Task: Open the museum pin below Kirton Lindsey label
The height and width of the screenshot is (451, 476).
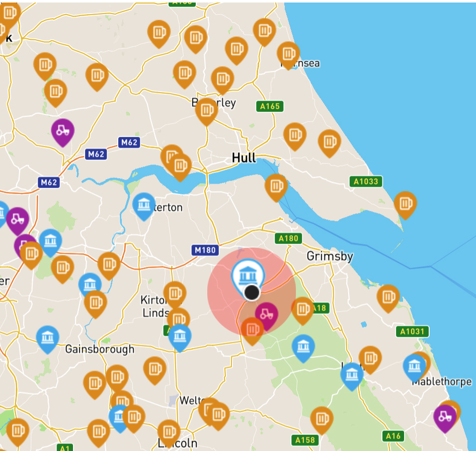Action: tap(180, 337)
